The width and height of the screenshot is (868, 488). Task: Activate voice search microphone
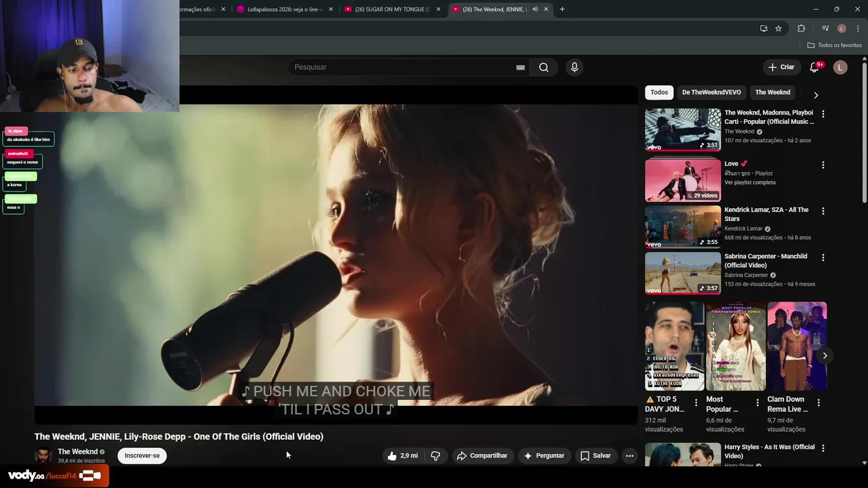click(x=574, y=67)
